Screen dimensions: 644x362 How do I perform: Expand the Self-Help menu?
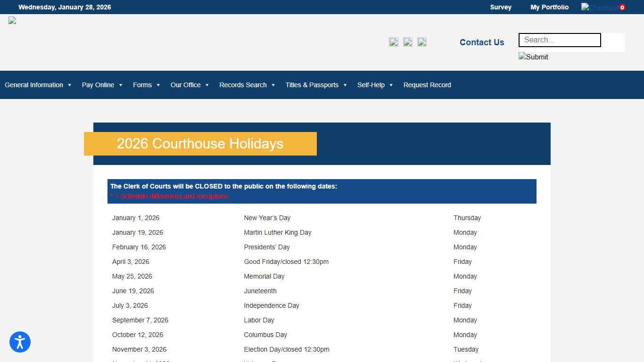pos(371,85)
